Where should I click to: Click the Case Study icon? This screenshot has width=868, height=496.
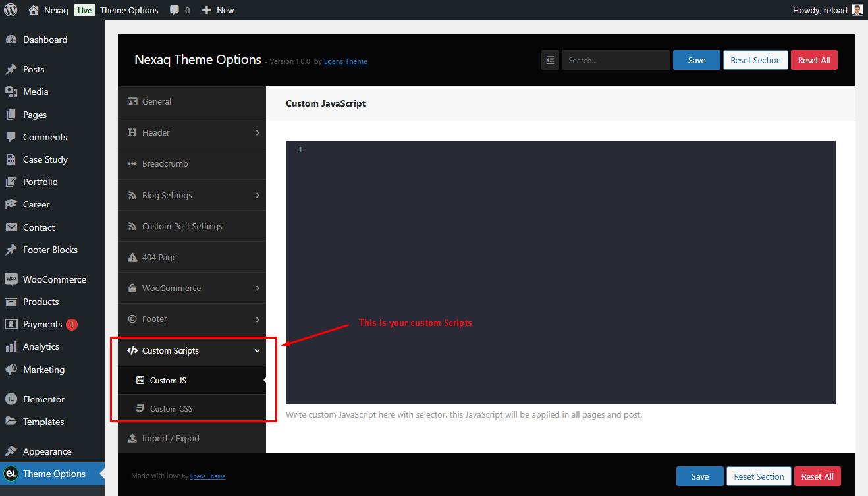(11, 159)
